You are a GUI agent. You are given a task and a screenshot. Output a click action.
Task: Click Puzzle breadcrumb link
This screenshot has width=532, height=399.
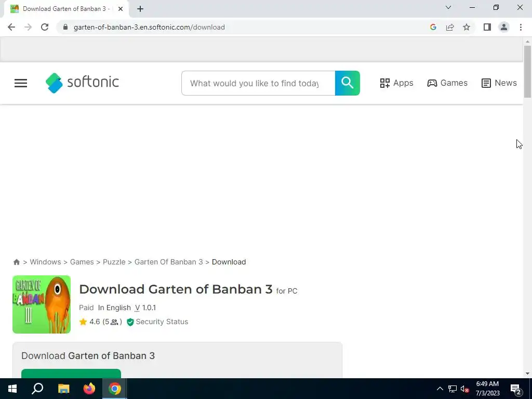pos(114,262)
